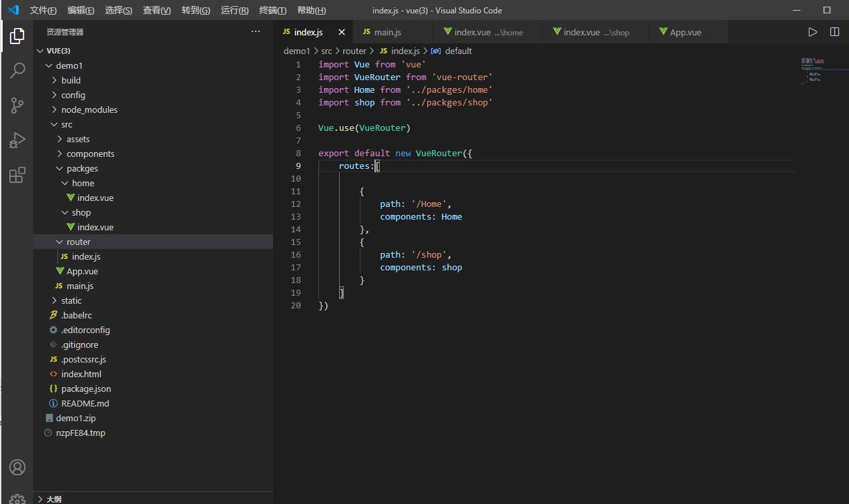Switch to index.vue ...\shop tab
This screenshot has width=849, height=504.
pyautogui.click(x=595, y=32)
